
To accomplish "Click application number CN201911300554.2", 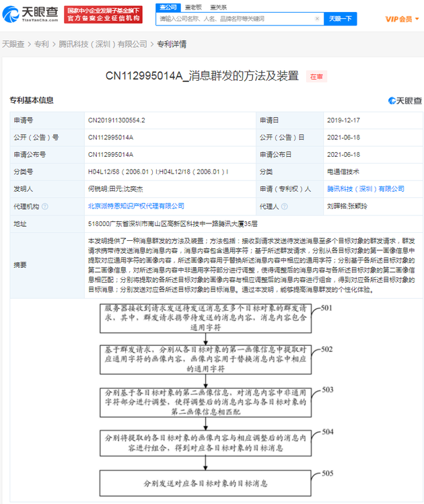I will click(116, 120).
